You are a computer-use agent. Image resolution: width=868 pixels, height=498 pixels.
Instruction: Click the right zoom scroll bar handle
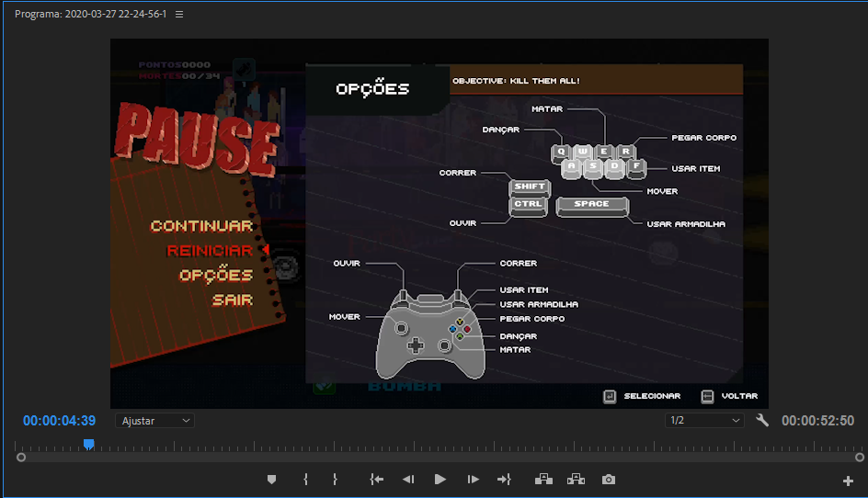(x=860, y=458)
